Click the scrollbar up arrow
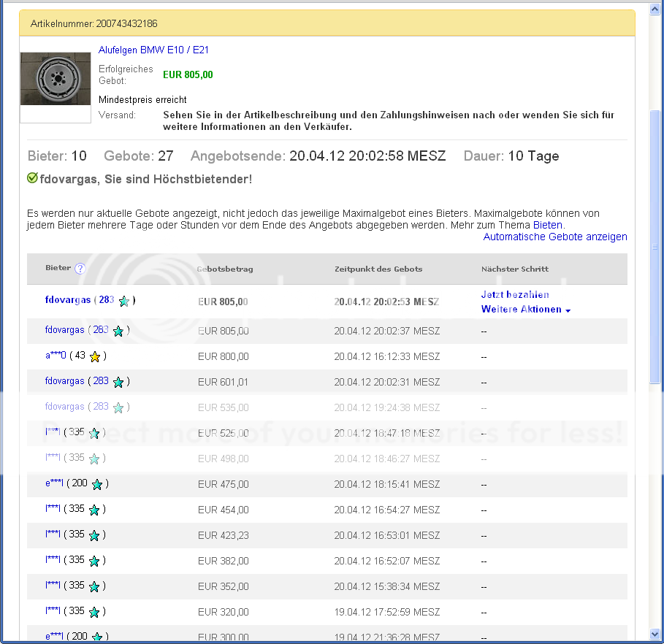Screen dimensions: 664x644 point(655,9)
